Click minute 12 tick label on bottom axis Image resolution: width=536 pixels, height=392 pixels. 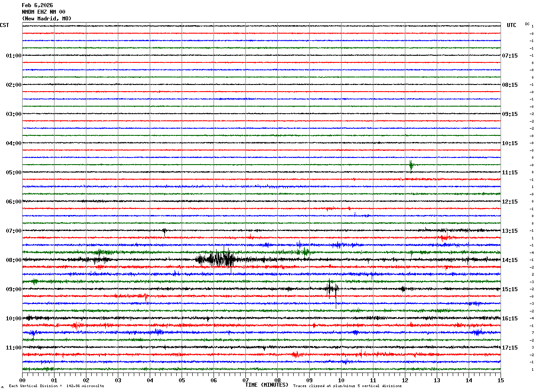405,380
